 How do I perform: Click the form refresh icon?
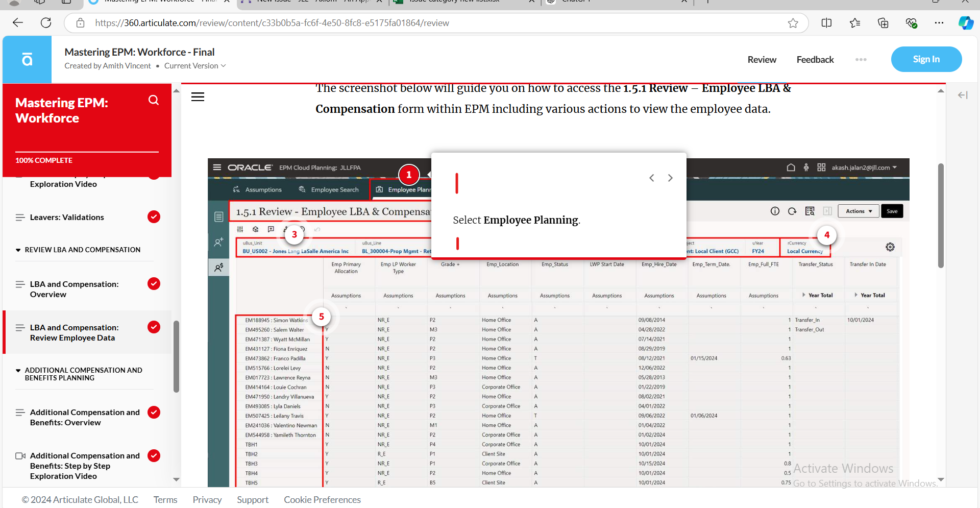(x=792, y=211)
